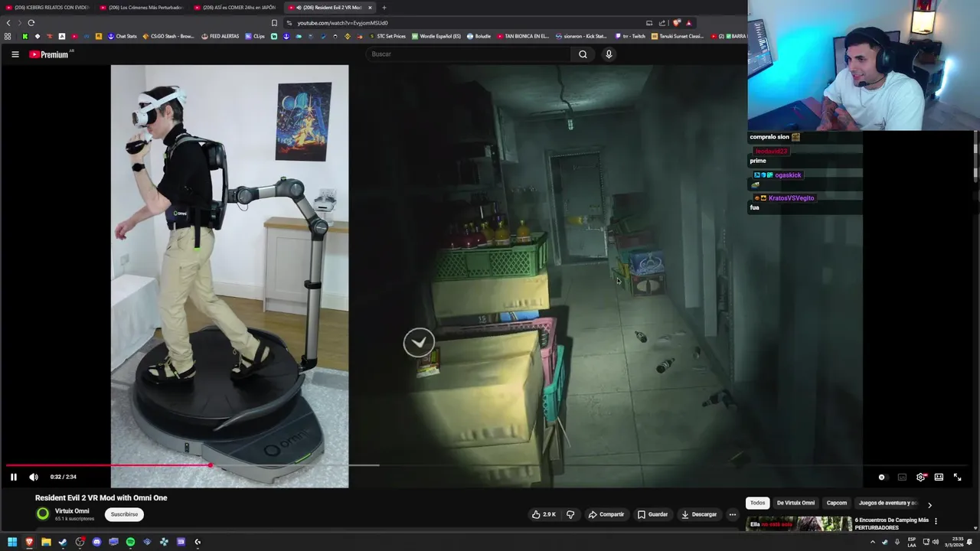Select the Capcom filter chip
This screenshot has height=551, width=980.
[837, 503]
